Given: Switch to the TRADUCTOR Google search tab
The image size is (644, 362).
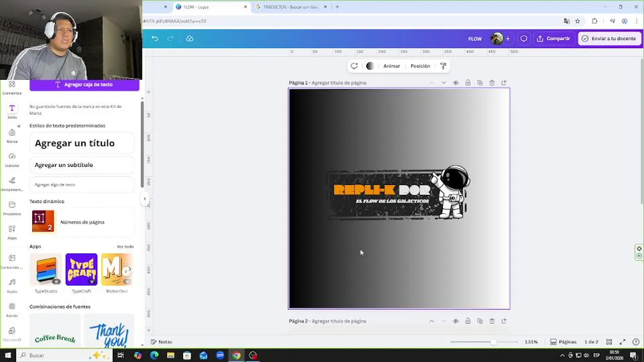Looking at the screenshot, I should [x=290, y=7].
